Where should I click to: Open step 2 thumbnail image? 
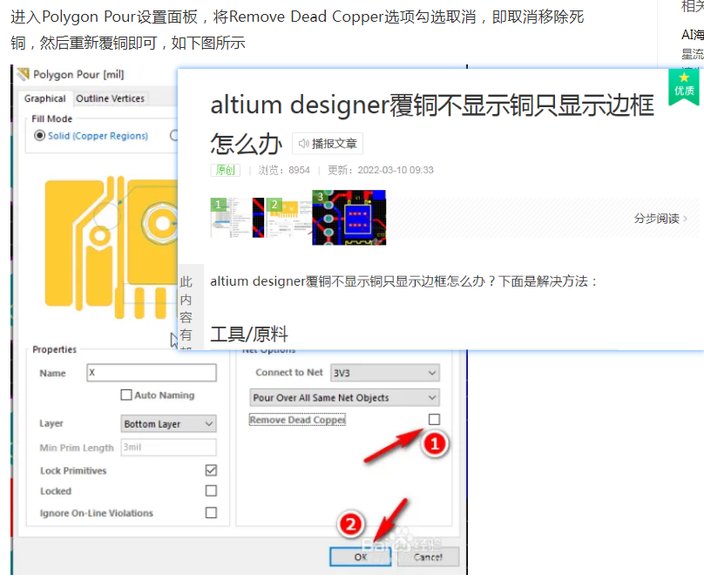289,218
